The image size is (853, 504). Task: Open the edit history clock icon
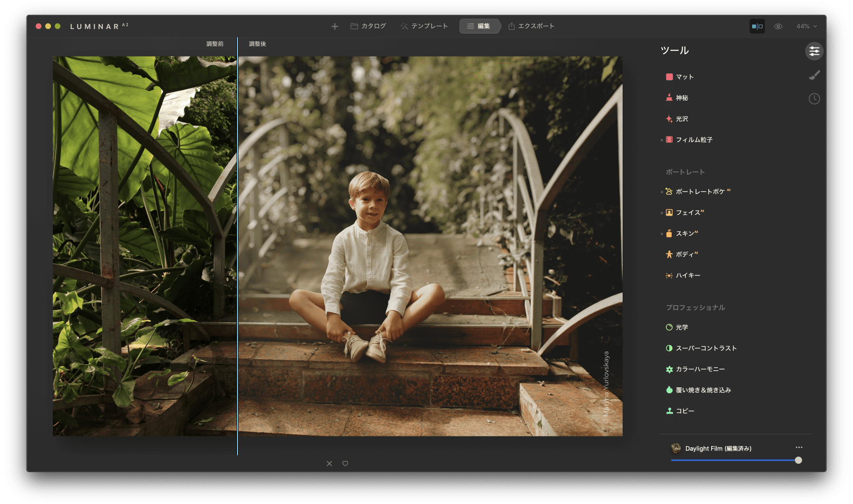pyautogui.click(x=814, y=99)
